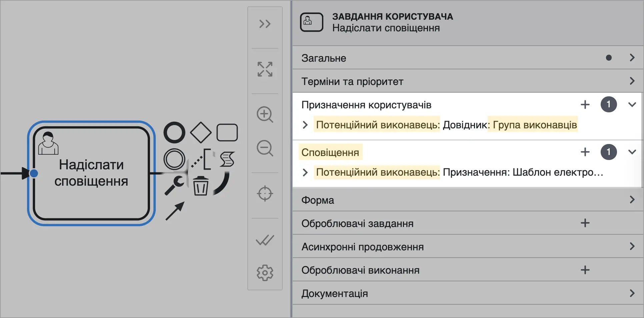644x318 pixels.
Task: Open the Терміни та пріоритет header
Action: coord(468,81)
